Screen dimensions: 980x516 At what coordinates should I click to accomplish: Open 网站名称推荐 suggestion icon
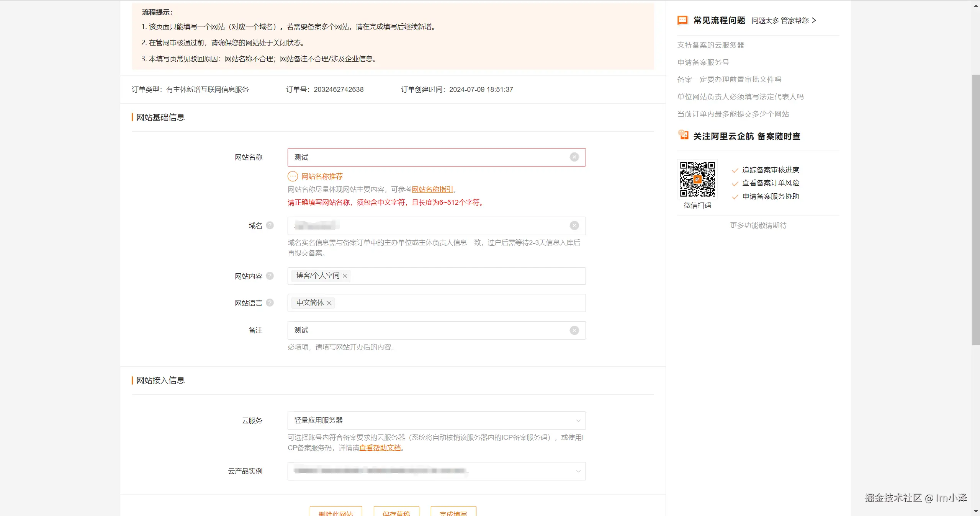tap(293, 176)
